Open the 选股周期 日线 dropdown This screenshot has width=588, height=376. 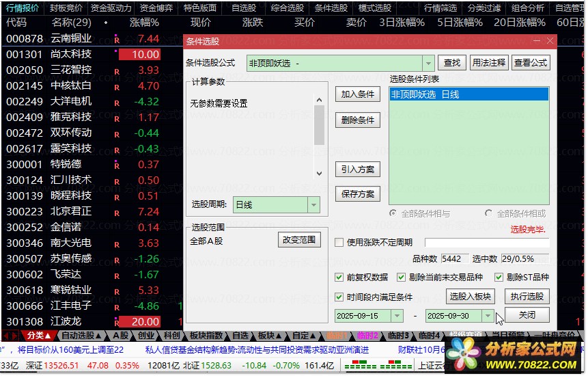313,205
